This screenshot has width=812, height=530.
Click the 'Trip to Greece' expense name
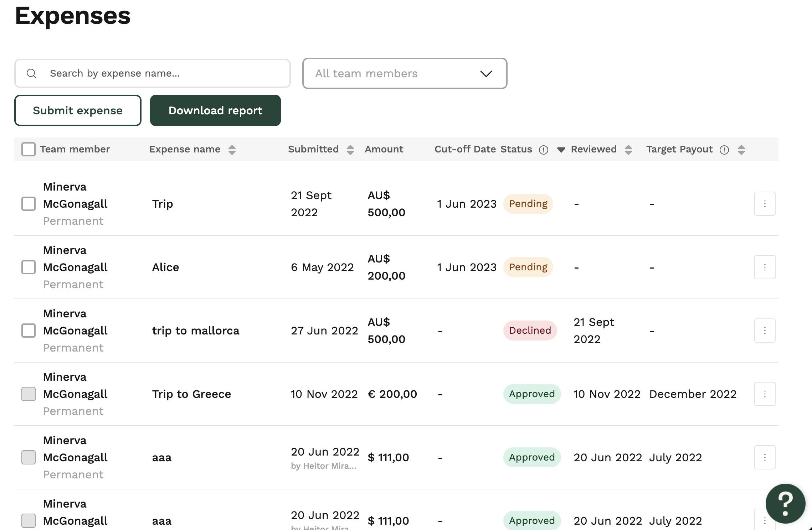click(x=191, y=394)
